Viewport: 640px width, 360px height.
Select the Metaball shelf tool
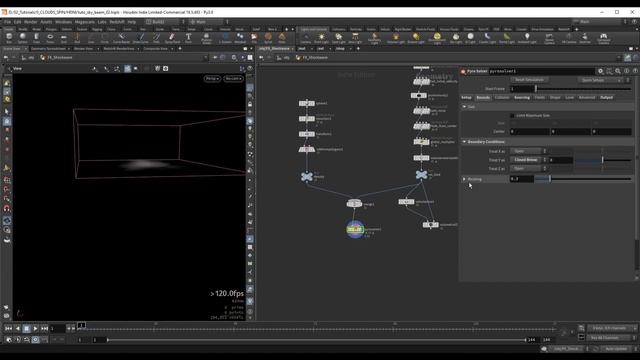(x=240, y=38)
